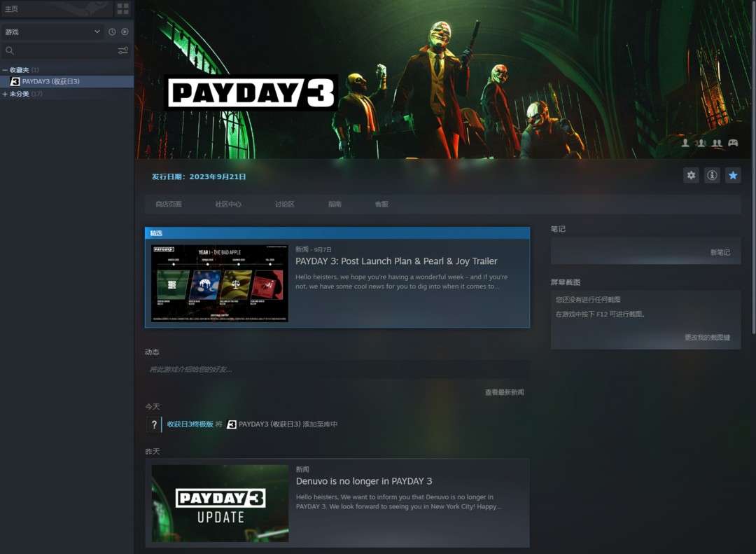Click the multiplayer icon on banner
This screenshot has width=756, height=554.
701,143
